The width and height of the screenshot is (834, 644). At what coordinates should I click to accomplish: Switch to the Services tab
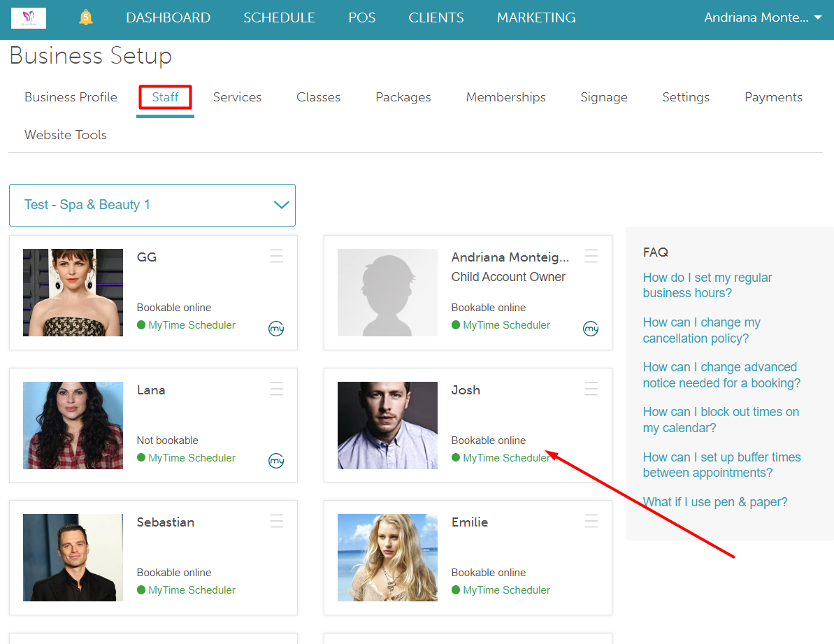click(237, 97)
